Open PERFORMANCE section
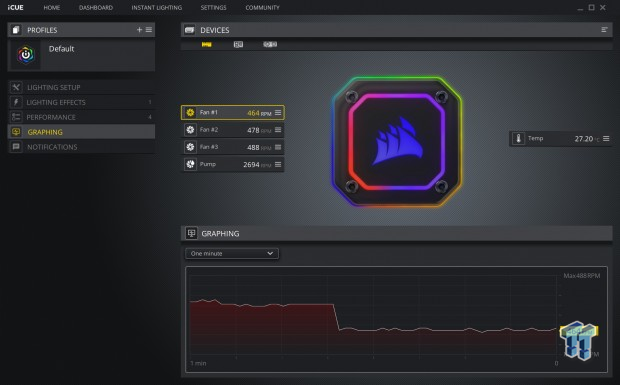This screenshot has height=385, width=620. click(x=81, y=117)
